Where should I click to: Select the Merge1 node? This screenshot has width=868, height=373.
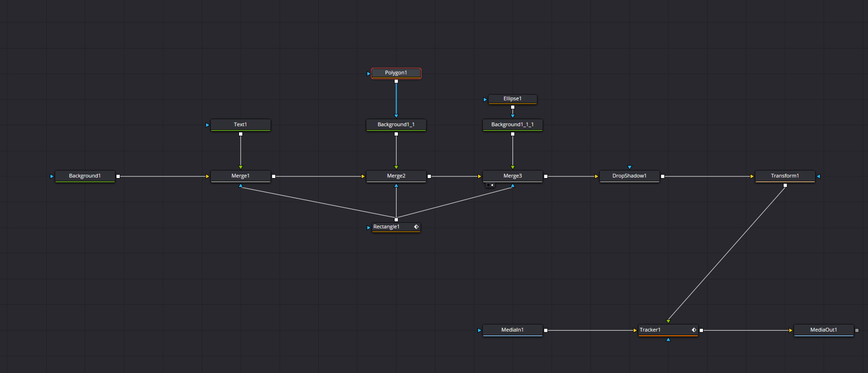point(241,176)
